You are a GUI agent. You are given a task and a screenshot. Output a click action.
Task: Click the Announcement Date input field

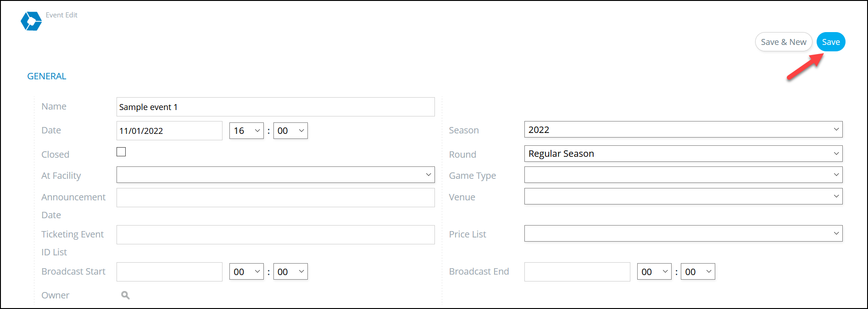[275, 198]
